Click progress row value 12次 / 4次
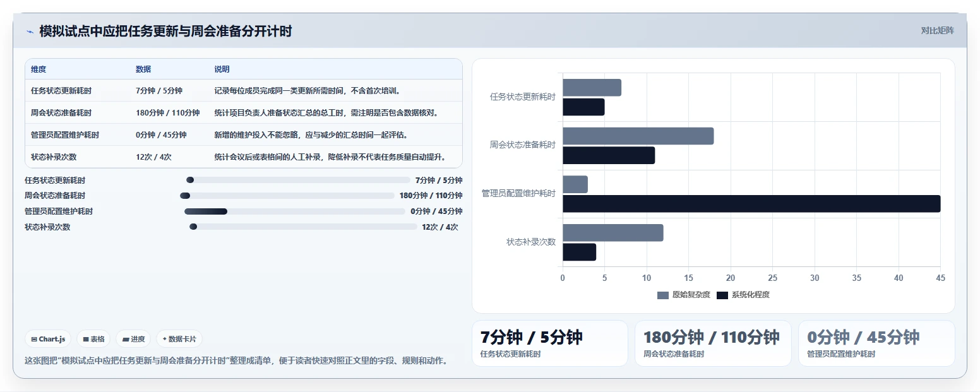This screenshot has height=392, width=980. [440, 227]
